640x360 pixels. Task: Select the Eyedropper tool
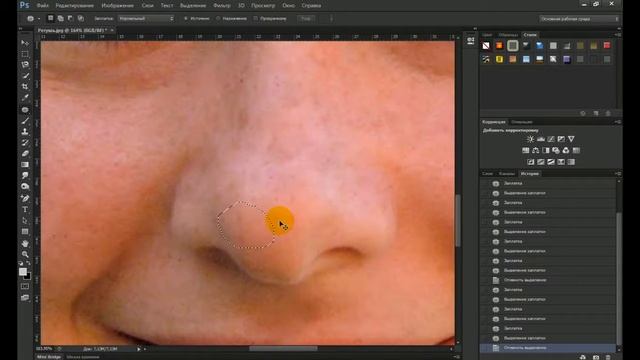tap(25, 98)
